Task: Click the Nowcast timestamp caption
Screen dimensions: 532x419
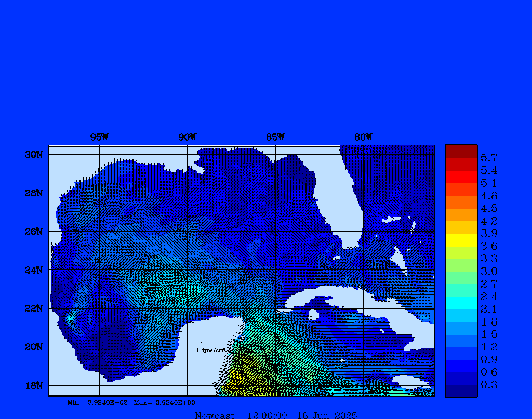Action: (276, 415)
